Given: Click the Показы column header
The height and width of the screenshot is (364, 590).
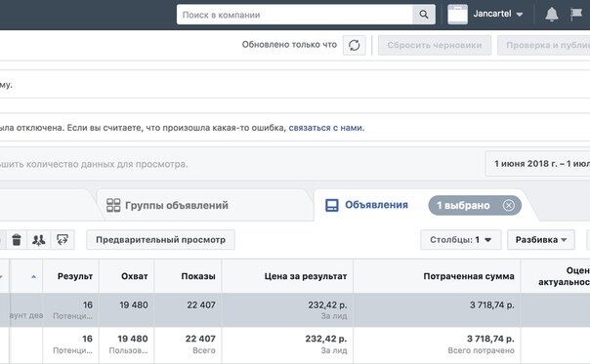Looking at the screenshot, I should pos(189,276).
